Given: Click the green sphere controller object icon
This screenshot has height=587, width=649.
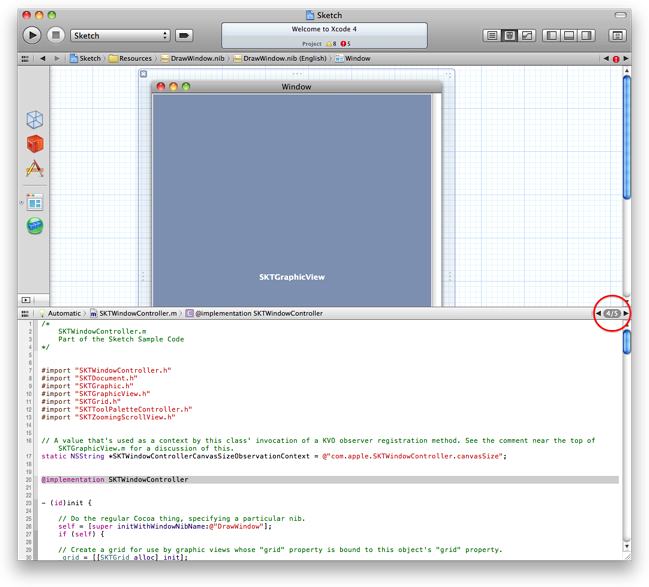Looking at the screenshot, I should pyautogui.click(x=35, y=227).
